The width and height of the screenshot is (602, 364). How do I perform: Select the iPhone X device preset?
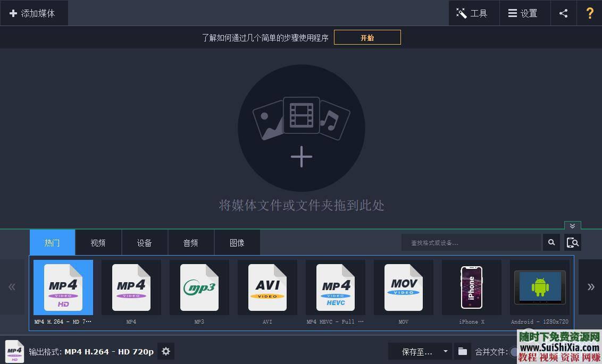click(471, 287)
